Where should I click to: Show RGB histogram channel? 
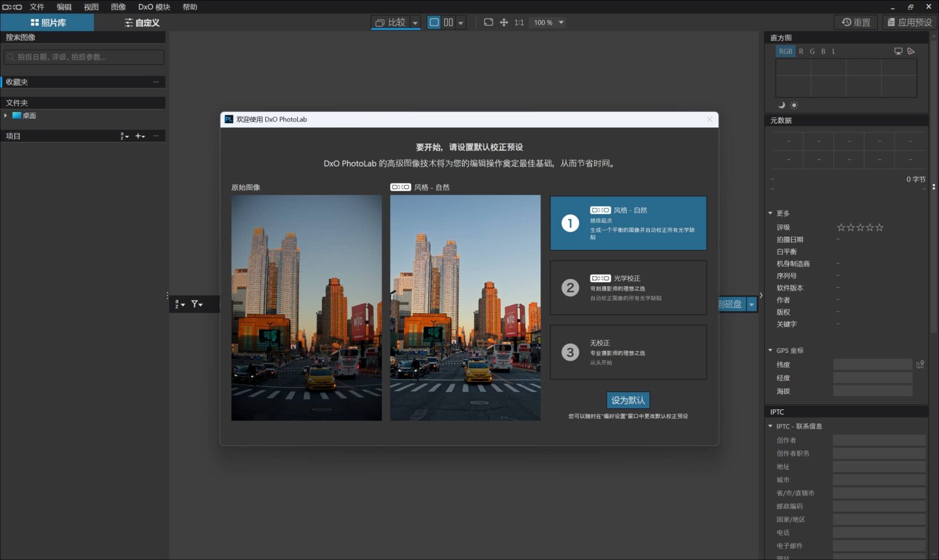click(785, 52)
